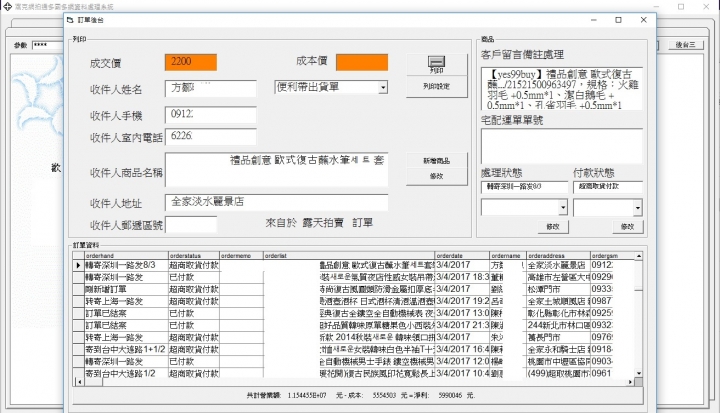Focus the 收件人室內電話 input field

point(210,136)
